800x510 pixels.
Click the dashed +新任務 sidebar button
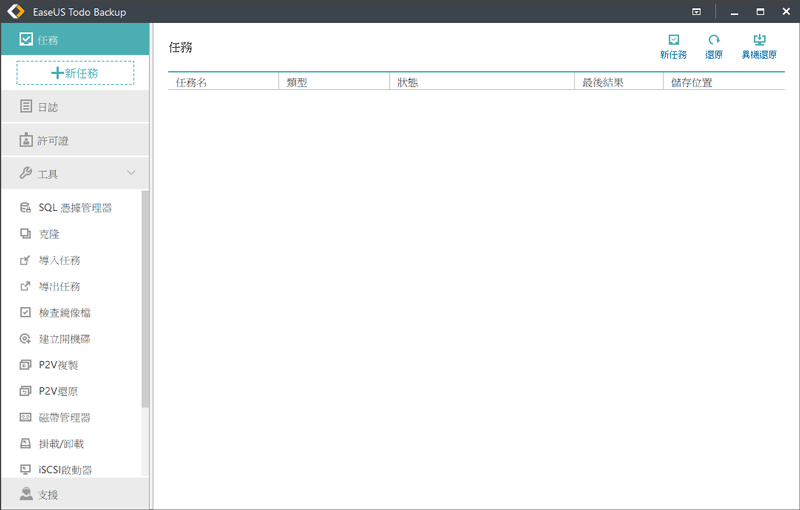click(75, 73)
